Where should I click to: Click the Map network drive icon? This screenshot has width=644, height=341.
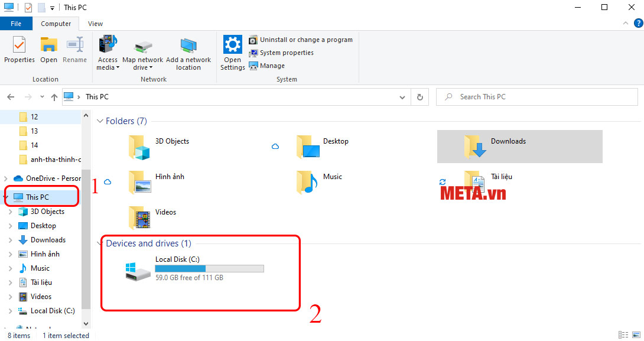tap(142, 53)
